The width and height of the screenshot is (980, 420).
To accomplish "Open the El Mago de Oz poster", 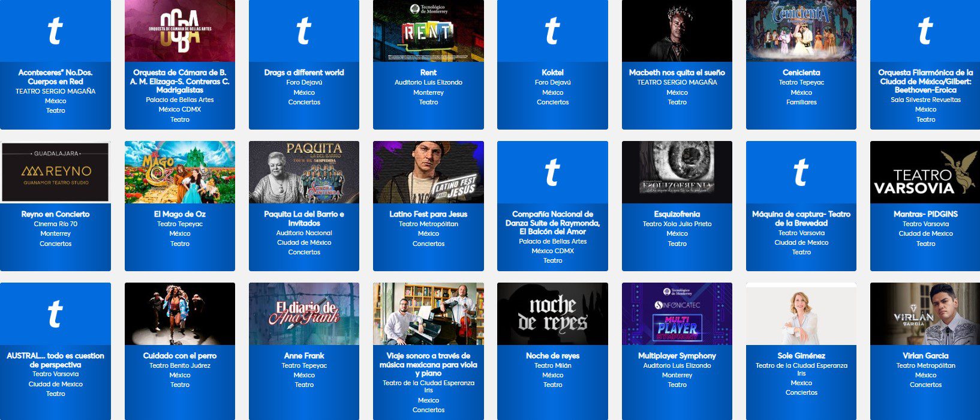I will coord(180,172).
